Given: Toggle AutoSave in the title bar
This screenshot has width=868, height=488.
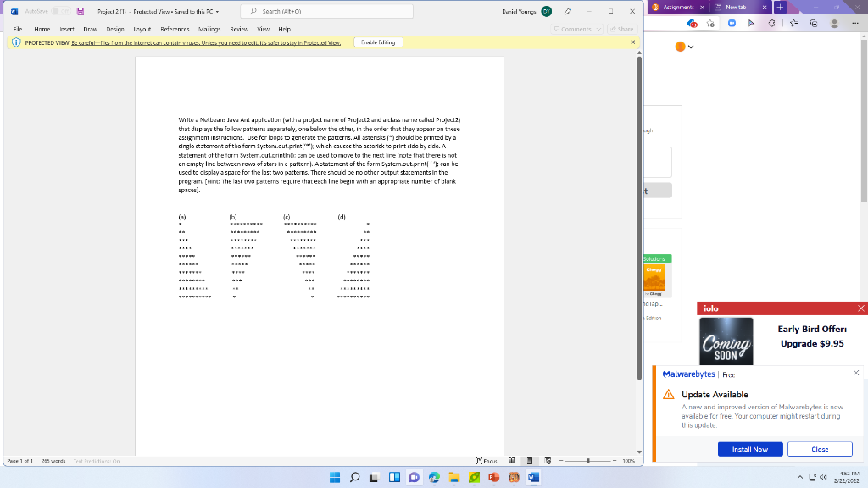Looking at the screenshot, I should coord(55,11).
